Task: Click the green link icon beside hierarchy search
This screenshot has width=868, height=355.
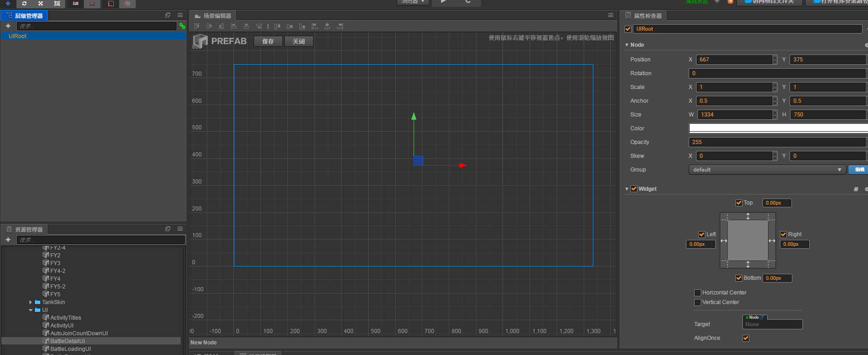Action: [x=182, y=26]
